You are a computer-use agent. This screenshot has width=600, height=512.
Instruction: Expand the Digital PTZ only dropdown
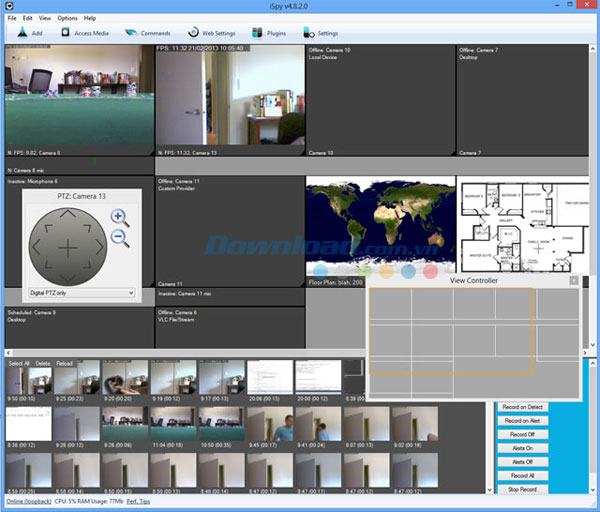pos(82,292)
